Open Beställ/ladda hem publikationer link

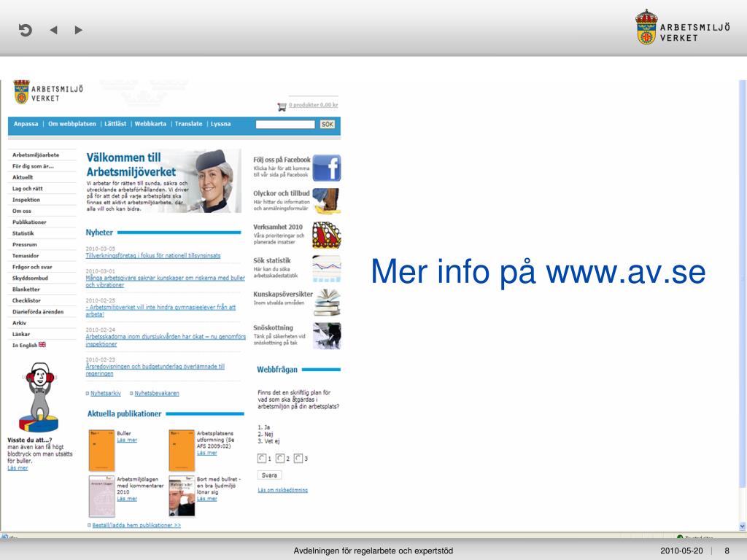point(136,525)
